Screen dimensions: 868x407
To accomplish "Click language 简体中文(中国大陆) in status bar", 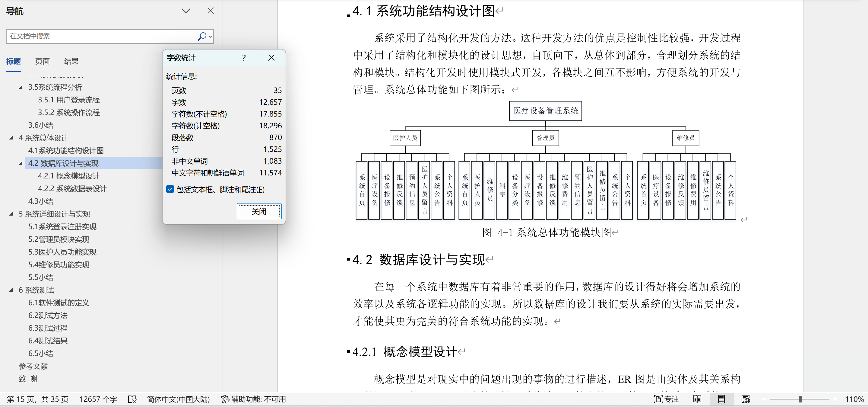I will pos(178,399).
